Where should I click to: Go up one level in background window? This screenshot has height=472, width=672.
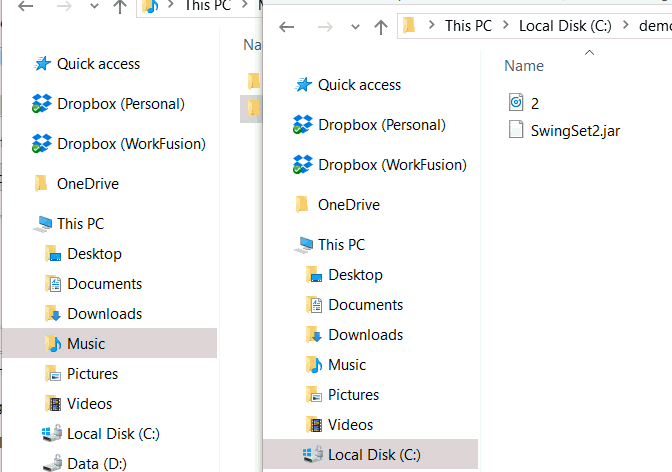click(120, 6)
